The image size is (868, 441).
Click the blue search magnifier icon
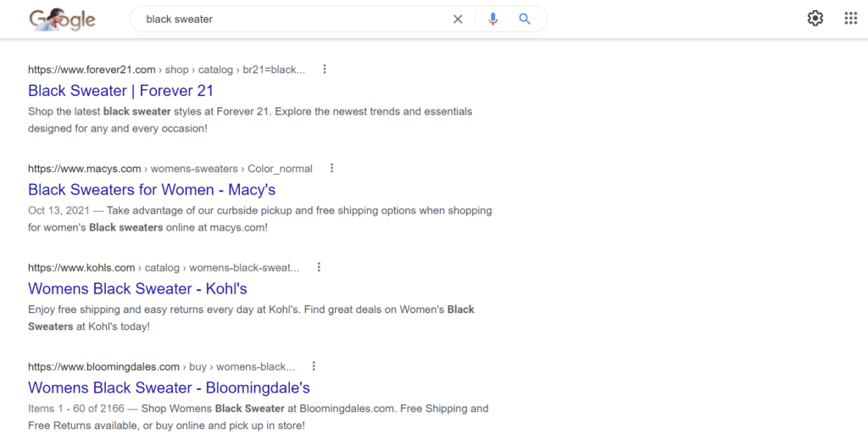(x=525, y=19)
